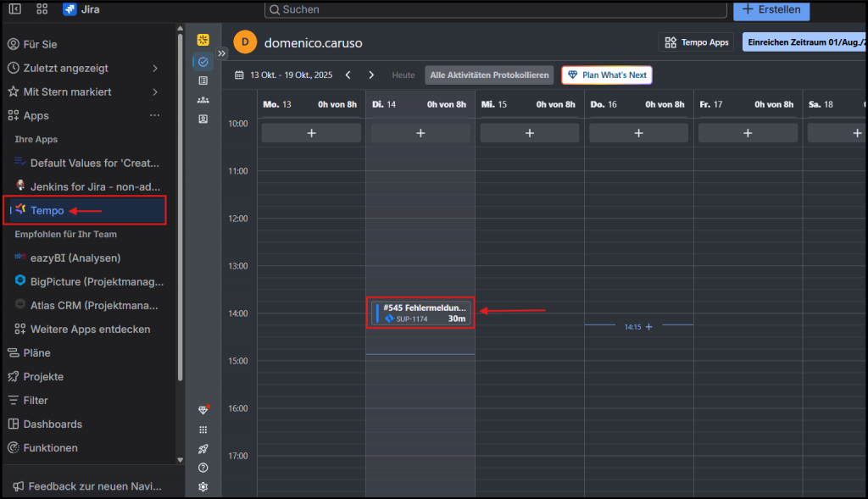Open the SUP-1174 worklog card
Image resolution: width=868 pixels, height=499 pixels.
[x=421, y=313]
